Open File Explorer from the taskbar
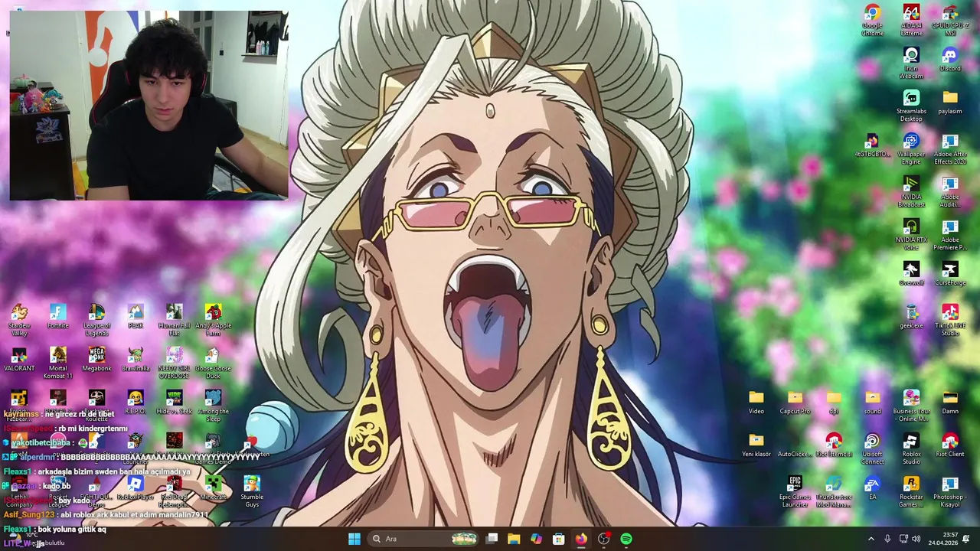This screenshot has height=551, width=980. 514,539
